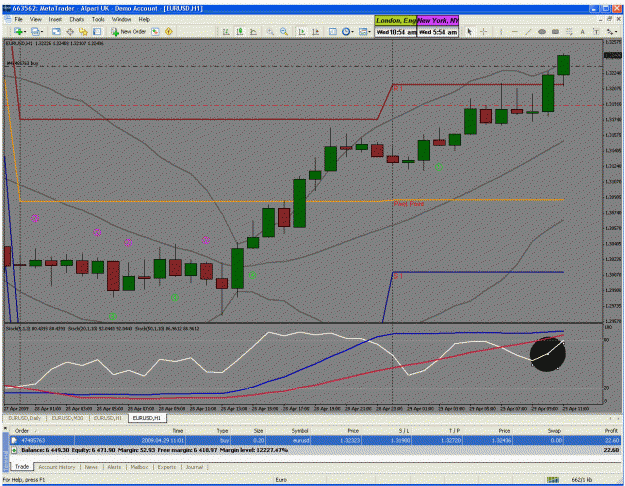Select the Trendline drawing tool
The height and width of the screenshot is (486, 625).
coord(528,32)
